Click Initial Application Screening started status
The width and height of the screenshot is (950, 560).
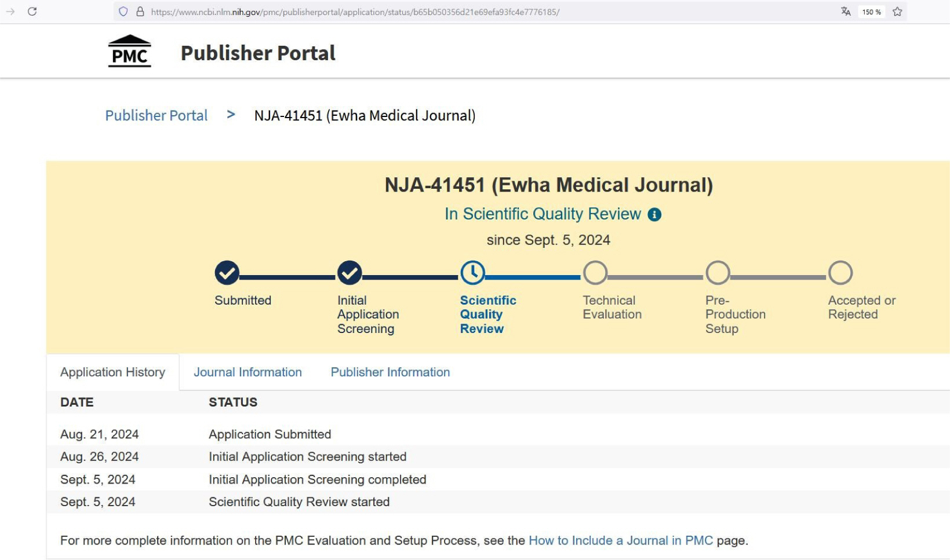pyautogui.click(x=307, y=456)
